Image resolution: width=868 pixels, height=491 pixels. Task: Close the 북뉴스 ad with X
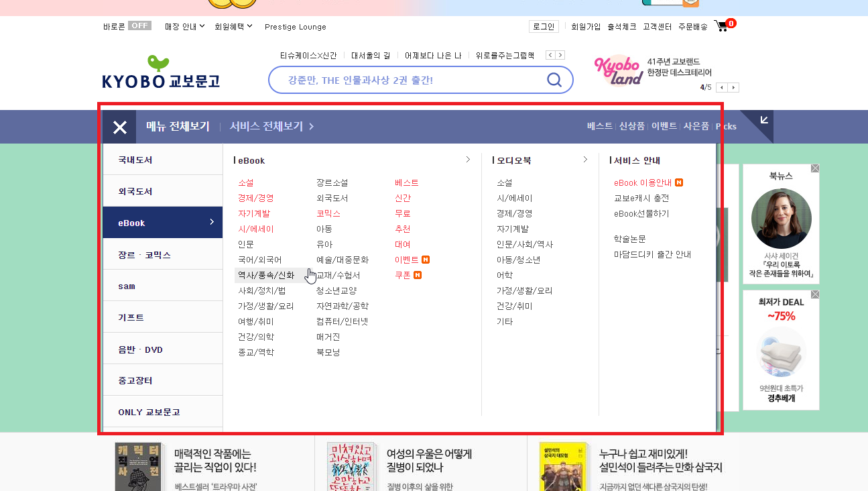tap(815, 168)
